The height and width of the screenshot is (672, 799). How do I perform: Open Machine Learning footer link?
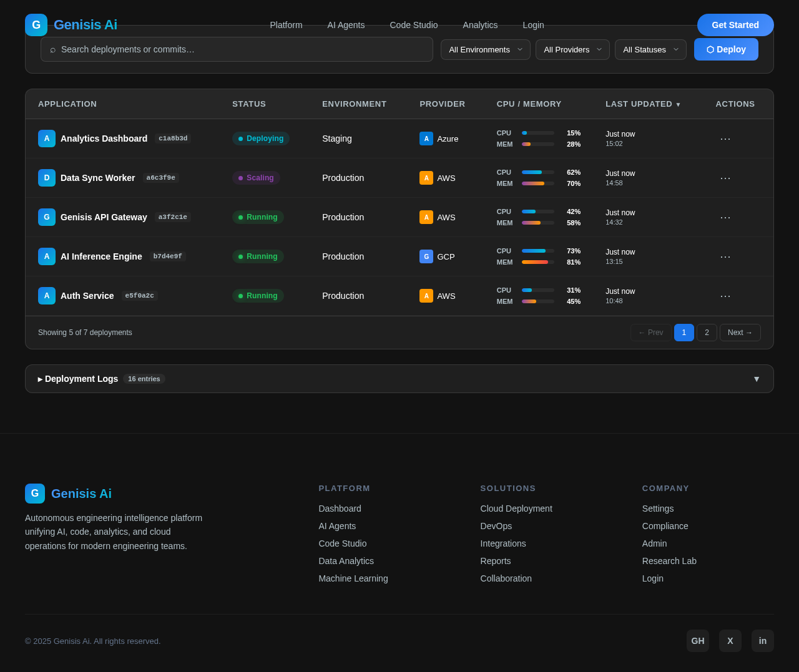click(353, 578)
